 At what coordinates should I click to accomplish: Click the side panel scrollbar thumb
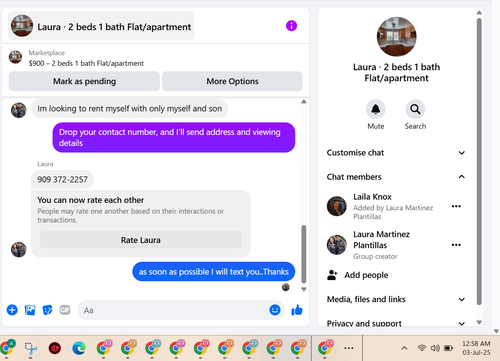[479, 161]
